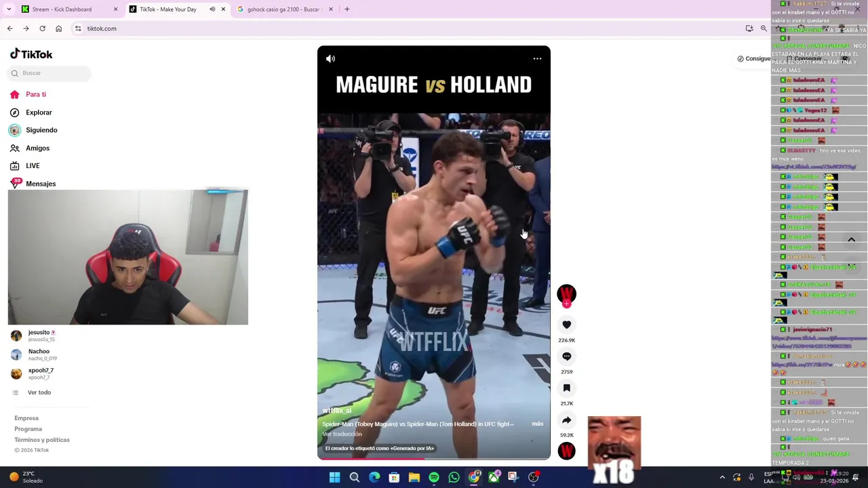The width and height of the screenshot is (868, 488).
Task: Open OBS Studio from taskbar
Action: (534, 478)
